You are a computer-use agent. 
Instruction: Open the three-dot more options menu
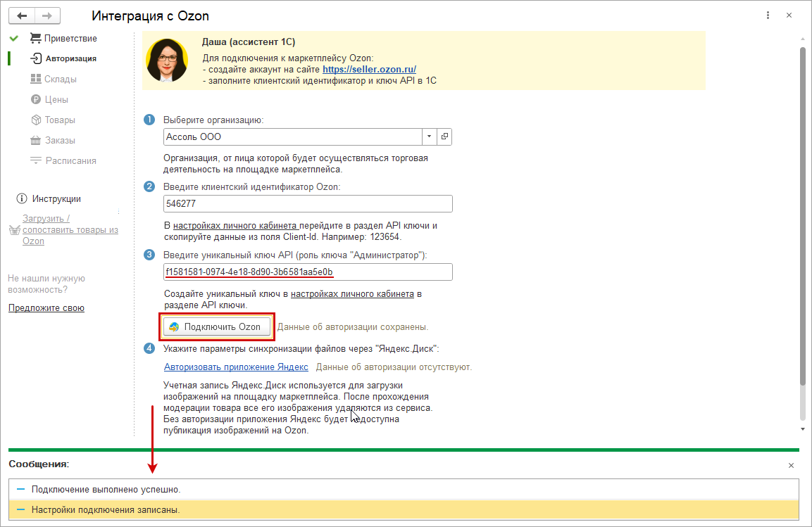[767, 15]
